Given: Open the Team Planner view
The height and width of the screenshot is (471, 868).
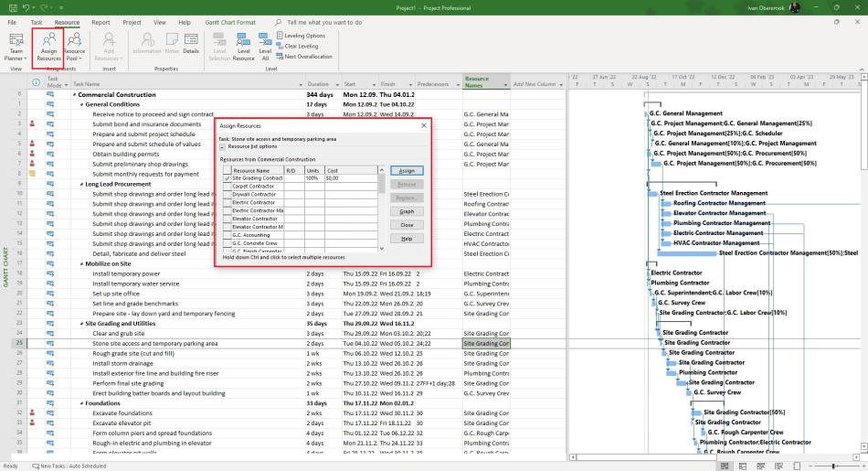Looking at the screenshot, I should (x=16, y=47).
